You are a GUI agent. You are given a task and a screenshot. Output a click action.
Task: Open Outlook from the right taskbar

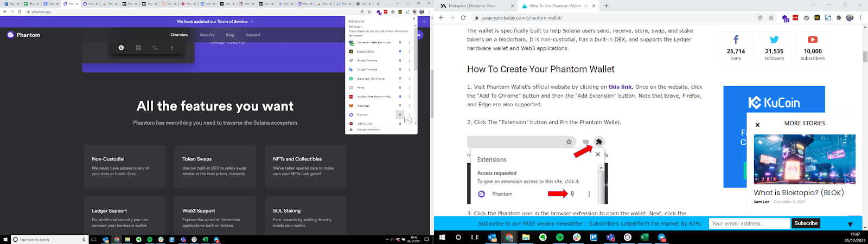click(492, 237)
